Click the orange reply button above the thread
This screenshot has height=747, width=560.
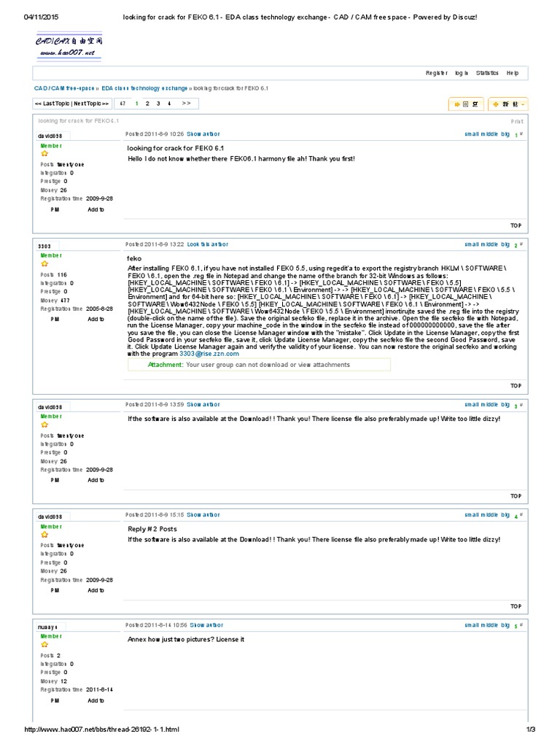[466, 104]
